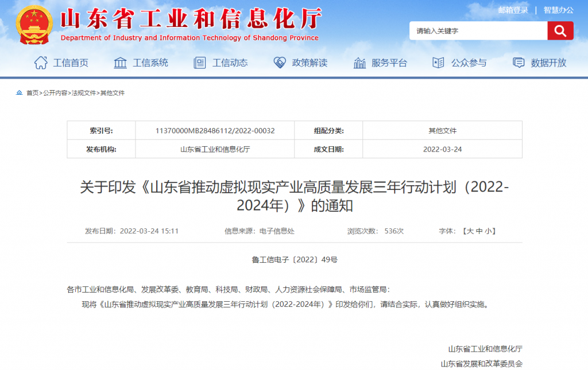Click the chat icon beside 数据开放

coord(519,63)
